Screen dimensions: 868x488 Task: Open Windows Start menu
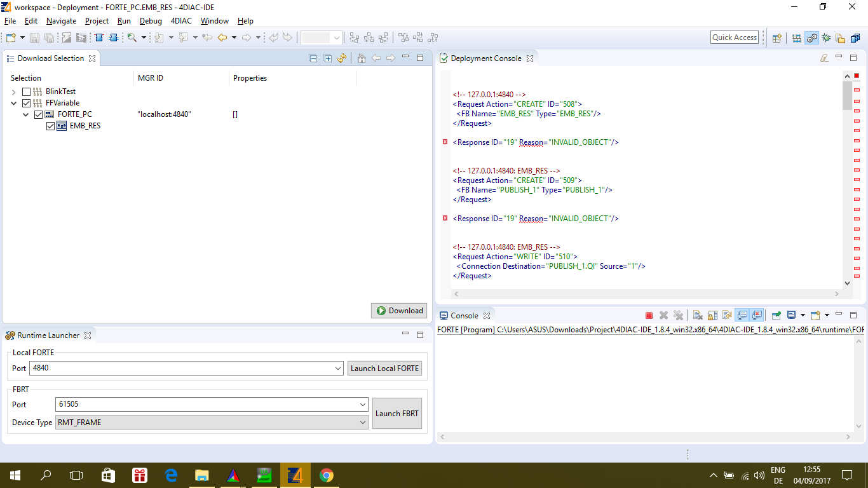(x=15, y=475)
